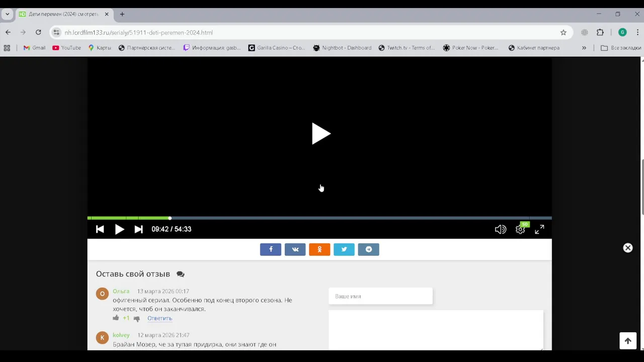The width and height of the screenshot is (644, 362).
Task: Click Ольга's orange avatar circle
Action: [102, 294]
